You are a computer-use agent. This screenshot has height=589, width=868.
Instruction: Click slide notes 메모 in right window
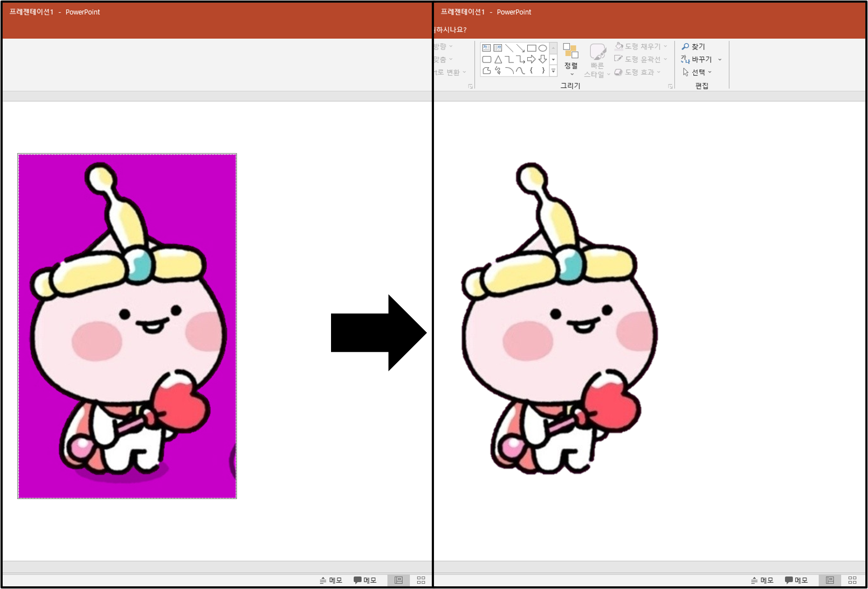[762, 580]
